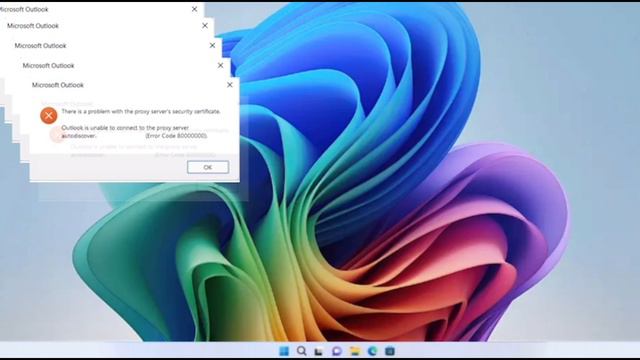
Task: Close the fourth Outlook dialog from front
Action: coord(205,26)
